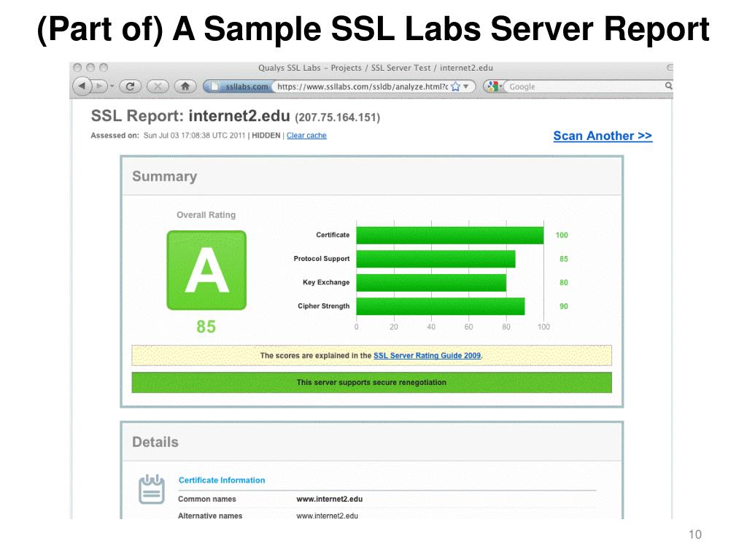Open the history dropdown beside the forward arrow
The height and width of the screenshot is (560, 747).
tap(112, 87)
